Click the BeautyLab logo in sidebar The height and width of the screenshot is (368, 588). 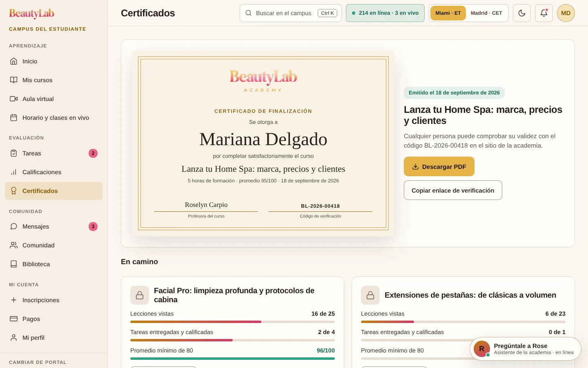pyautogui.click(x=31, y=13)
